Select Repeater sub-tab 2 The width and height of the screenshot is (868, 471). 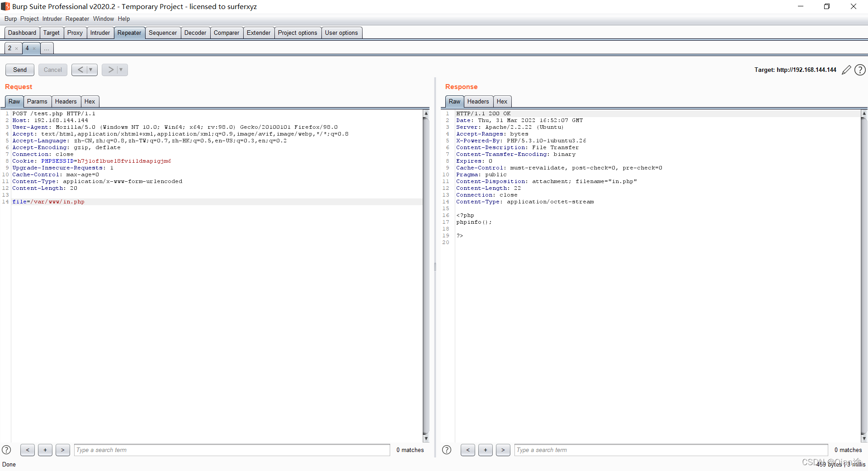[10, 48]
